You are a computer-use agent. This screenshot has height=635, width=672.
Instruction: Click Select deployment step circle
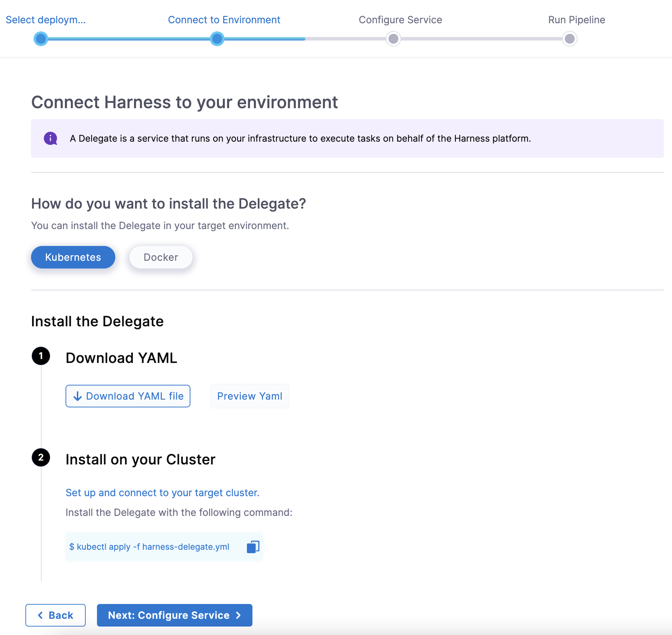tap(41, 39)
